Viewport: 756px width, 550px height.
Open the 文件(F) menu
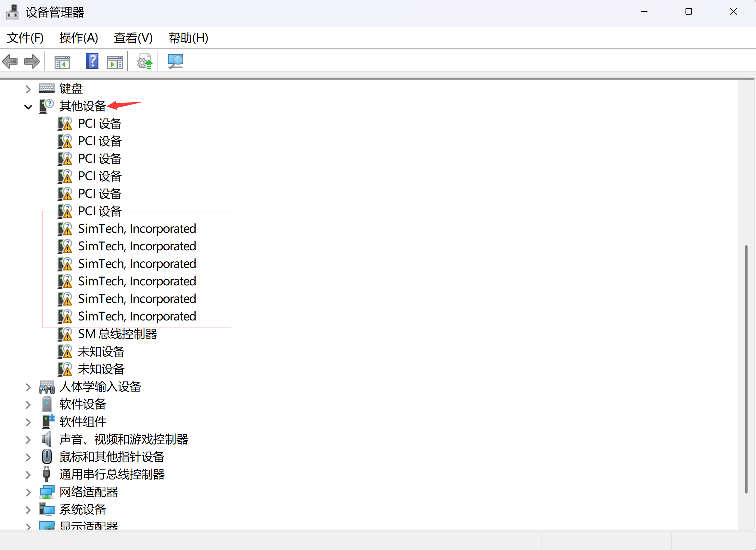point(25,38)
